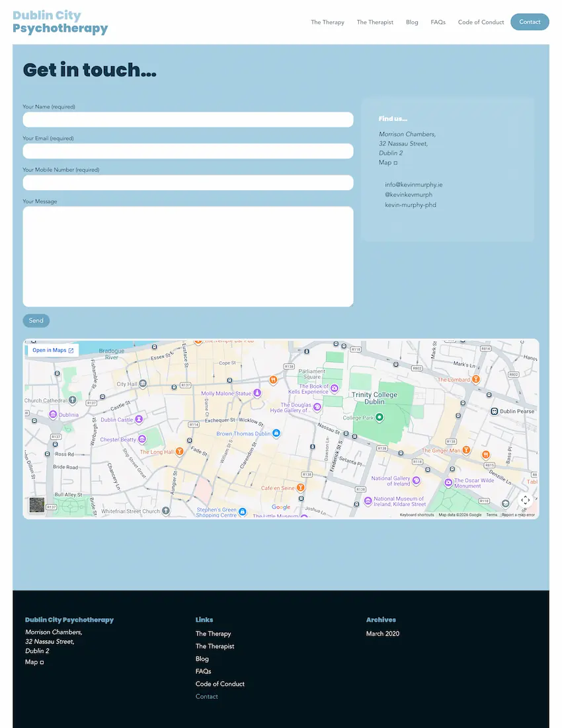The image size is (562, 728).
Task: Open The Therapist link in footer
Action: (215, 646)
